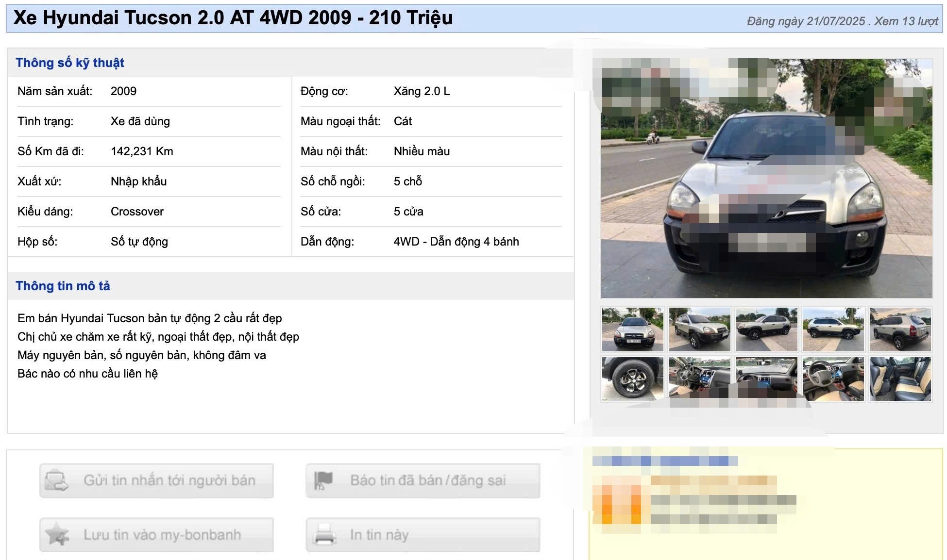Select fifth top-row thumbnail of rear quarter view

click(900, 329)
